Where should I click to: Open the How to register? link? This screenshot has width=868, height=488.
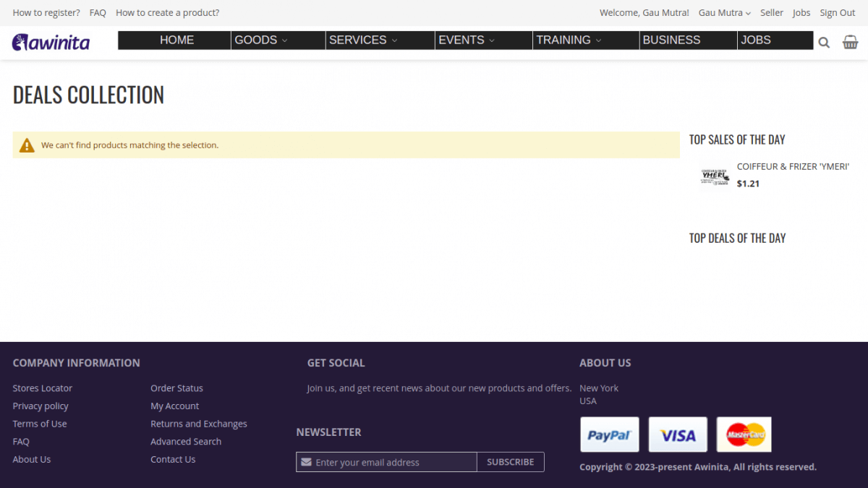[46, 13]
